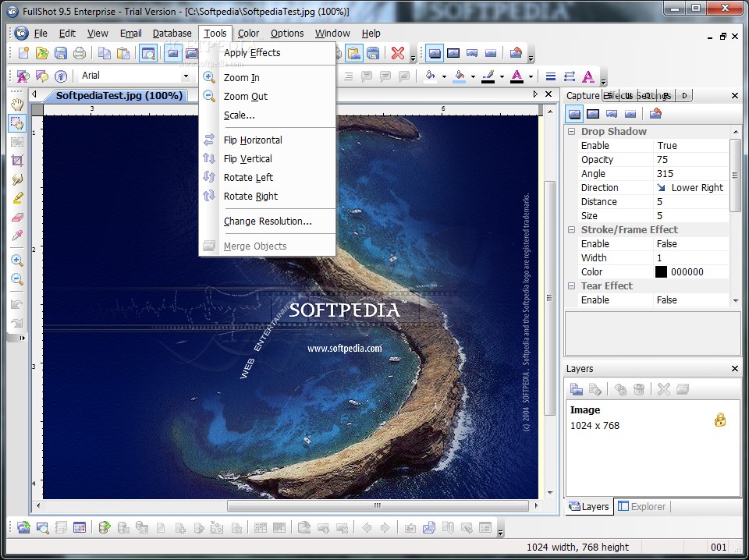Select the Hand pan tool in left toolbox

click(17, 104)
